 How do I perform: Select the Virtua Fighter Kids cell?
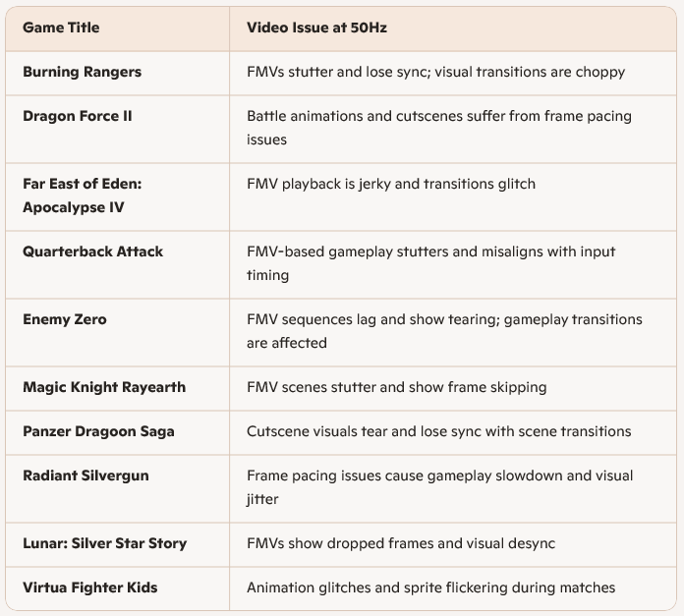click(90, 588)
